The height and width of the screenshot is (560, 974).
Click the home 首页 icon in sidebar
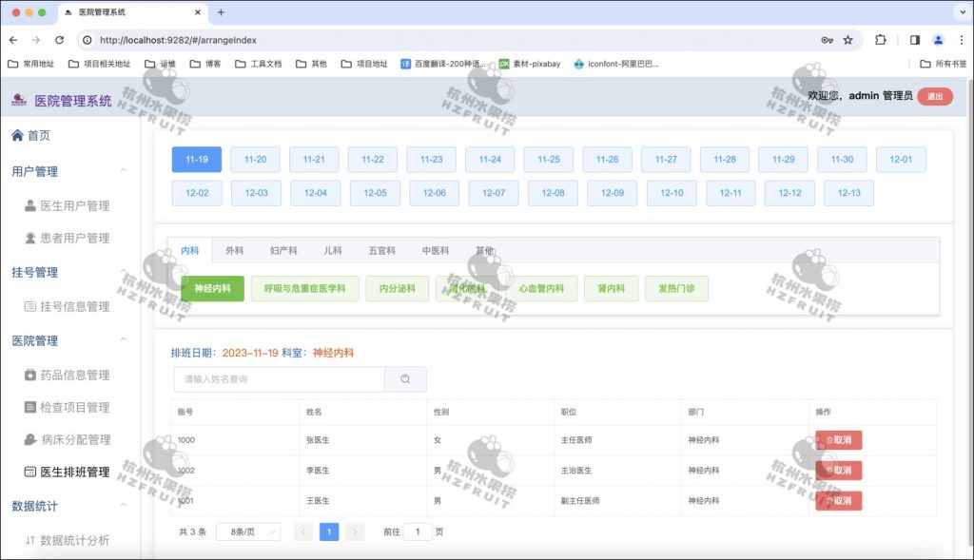point(19,135)
